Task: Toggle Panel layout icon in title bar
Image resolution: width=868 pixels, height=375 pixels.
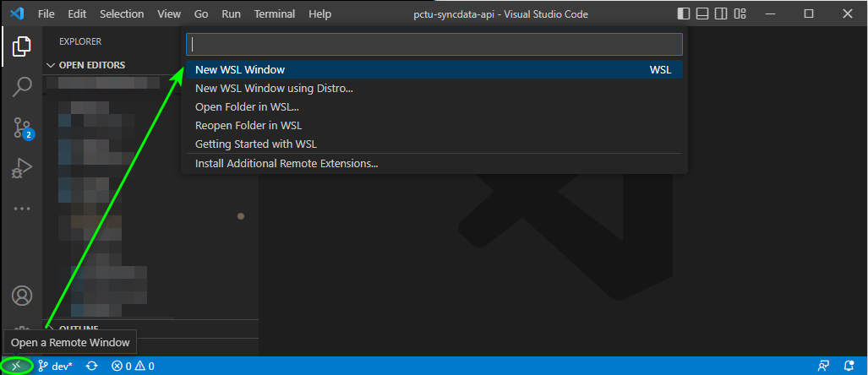Action: (x=702, y=14)
